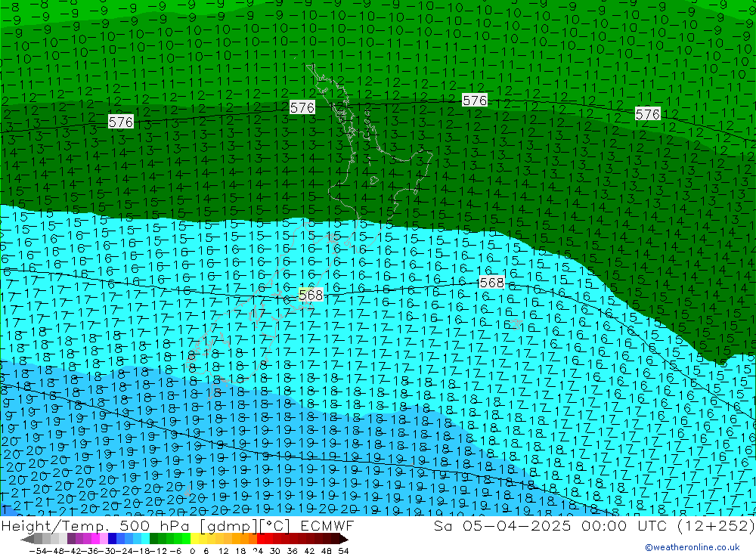Click the '(12+252)' forecast offset text

click(715, 525)
